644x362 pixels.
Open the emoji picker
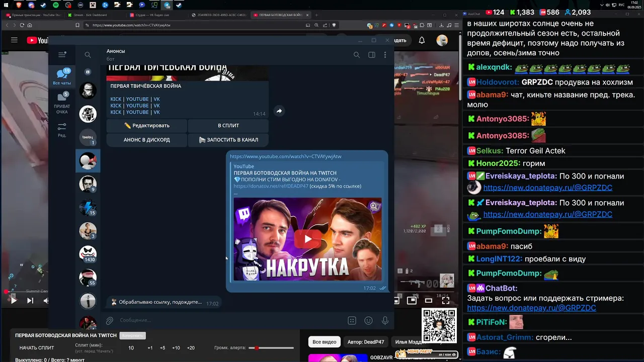pyautogui.click(x=368, y=320)
